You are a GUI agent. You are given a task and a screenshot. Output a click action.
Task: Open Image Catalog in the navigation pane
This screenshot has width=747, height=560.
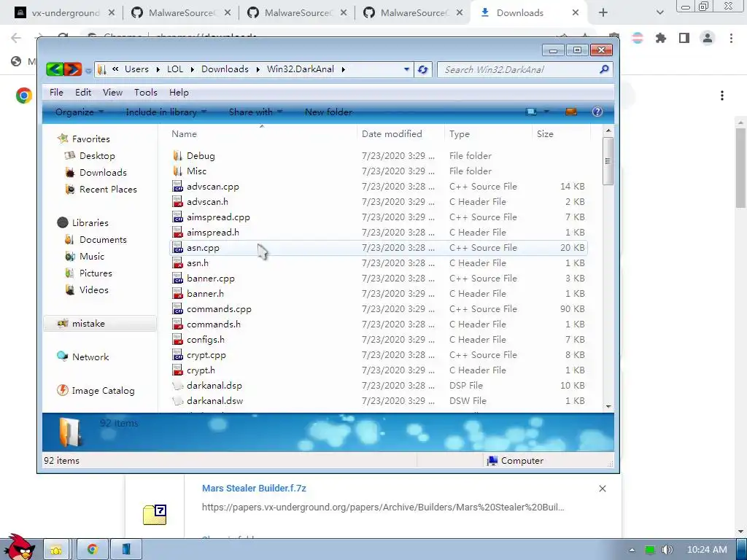103,391
